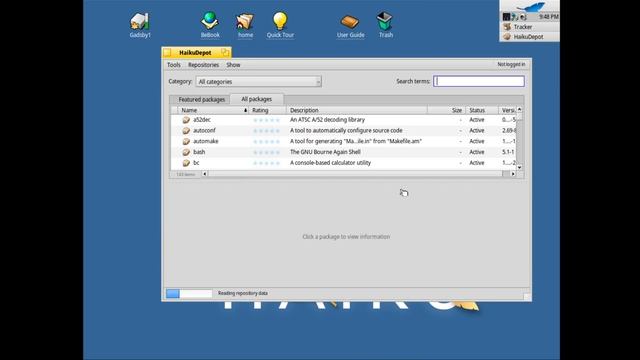Click the Active status of autoconf row
Image resolution: width=640 pixels, height=360 pixels.
[x=477, y=131]
